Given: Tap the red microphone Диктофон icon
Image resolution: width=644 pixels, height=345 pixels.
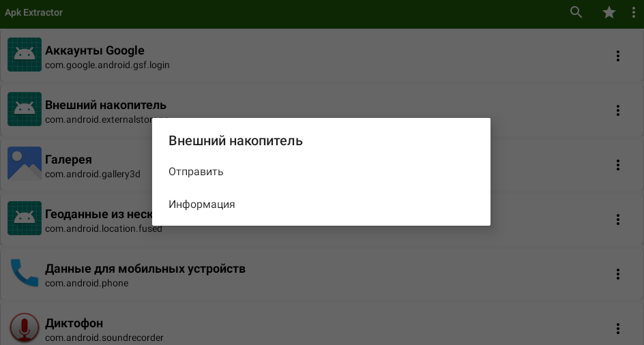Looking at the screenshot, I should click(25, 328).
